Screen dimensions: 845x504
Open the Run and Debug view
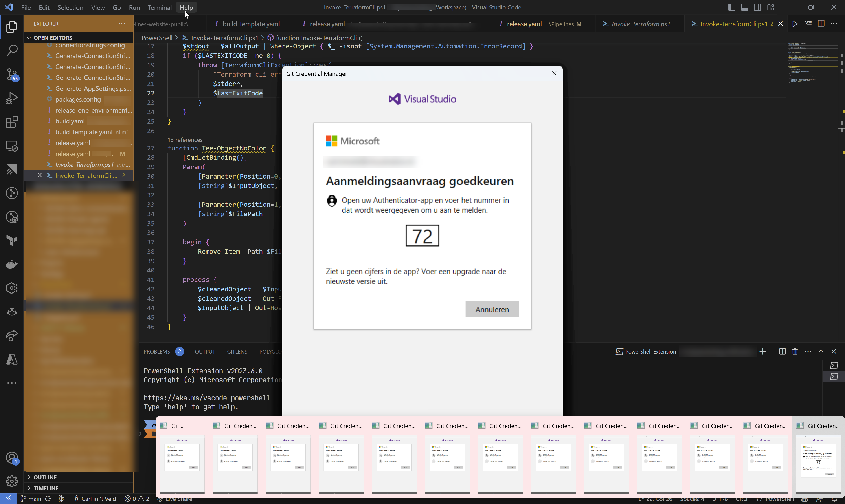coord(12,98)
